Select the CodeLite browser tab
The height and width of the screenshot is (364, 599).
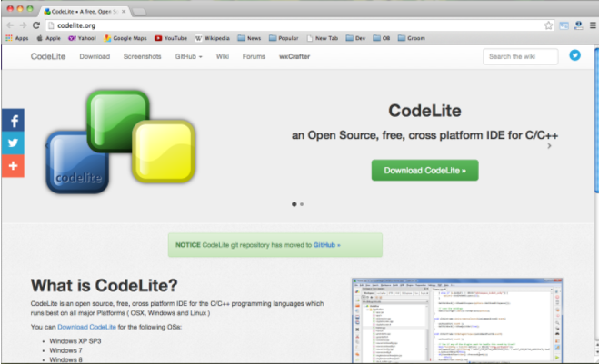pyautogui.click(x=84, y=12)
